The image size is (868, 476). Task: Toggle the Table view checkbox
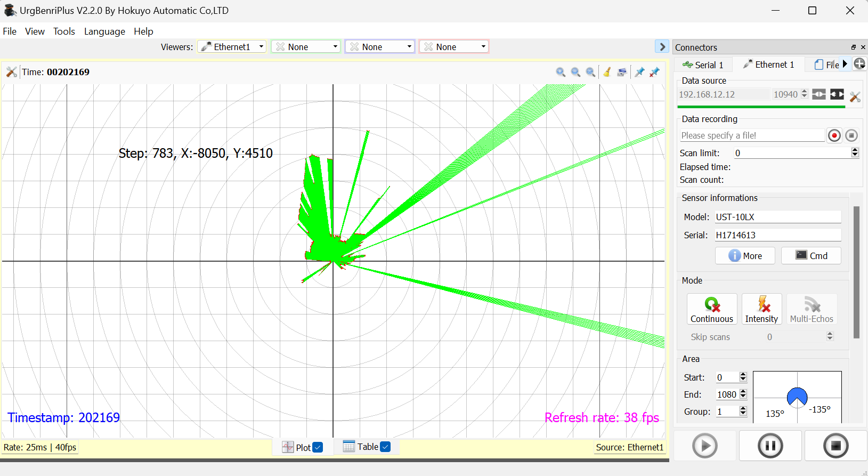point(385,447)
